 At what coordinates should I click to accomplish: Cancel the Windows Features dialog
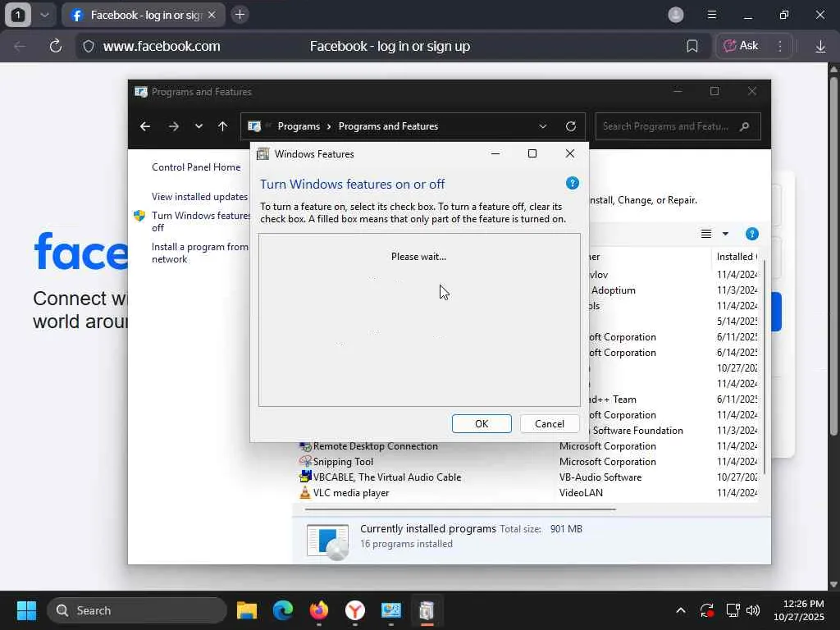549,424
